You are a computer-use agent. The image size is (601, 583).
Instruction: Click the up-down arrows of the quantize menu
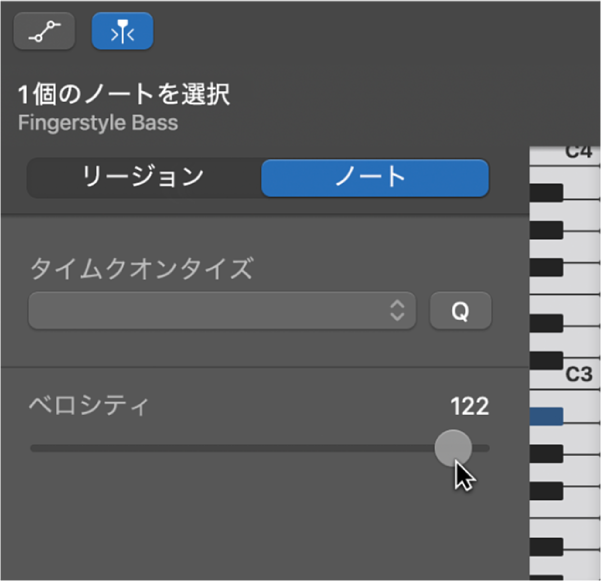pos(397,310)
